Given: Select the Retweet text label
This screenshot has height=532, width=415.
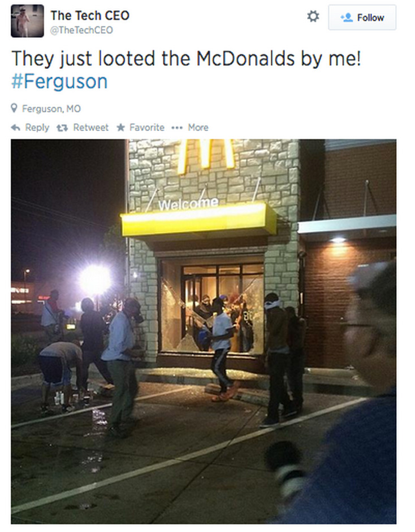Looking at the screenshot, I should [x=90, y=128].
